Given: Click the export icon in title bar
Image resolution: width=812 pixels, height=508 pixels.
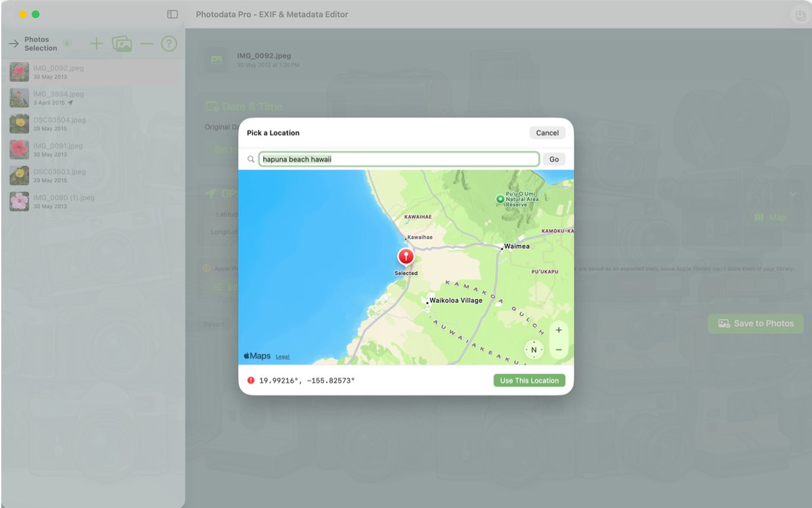Looking at the screenshot, I should point(799,14).
